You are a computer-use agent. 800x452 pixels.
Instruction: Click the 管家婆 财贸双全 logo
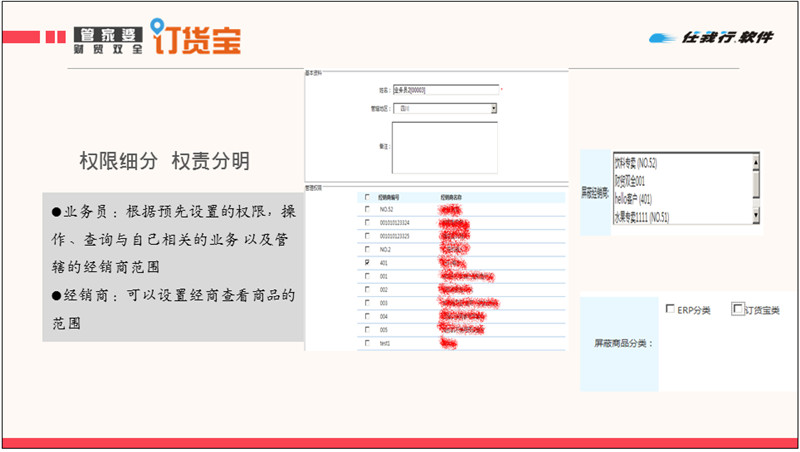(x=107, y=39)
